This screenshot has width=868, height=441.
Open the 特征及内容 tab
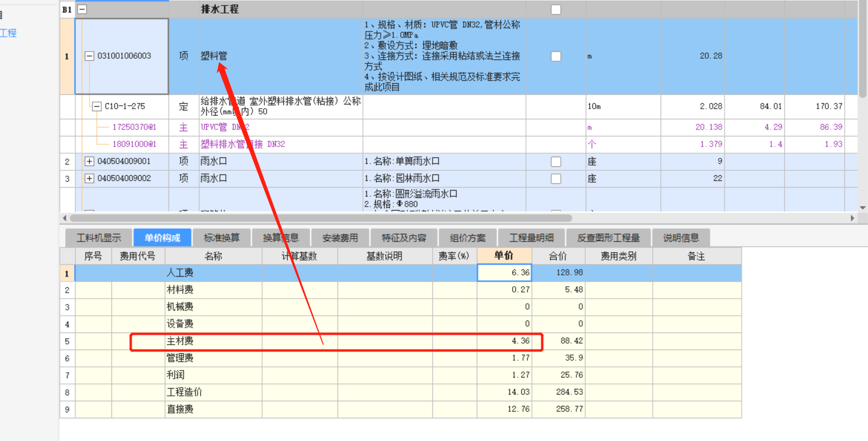(x=404, y=237)
